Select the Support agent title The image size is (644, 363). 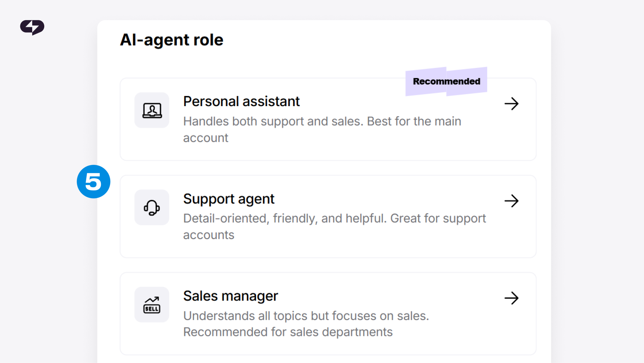pyautogui.click(x=229, y=199)
